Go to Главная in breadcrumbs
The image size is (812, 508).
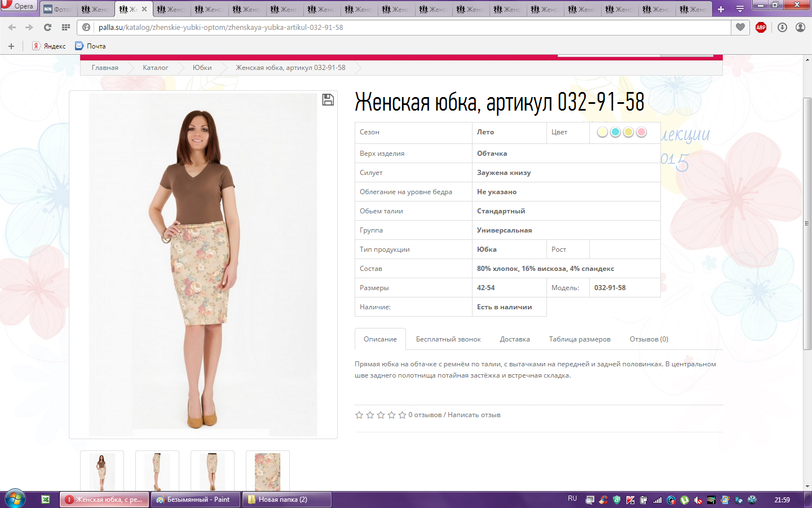(x=105, y=68)
